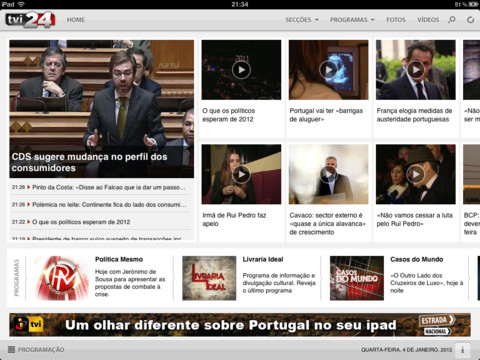Play the Cavaco sector externo video
Image resolution: width=480 pixels, height=360 pixels.
point(329,174)
